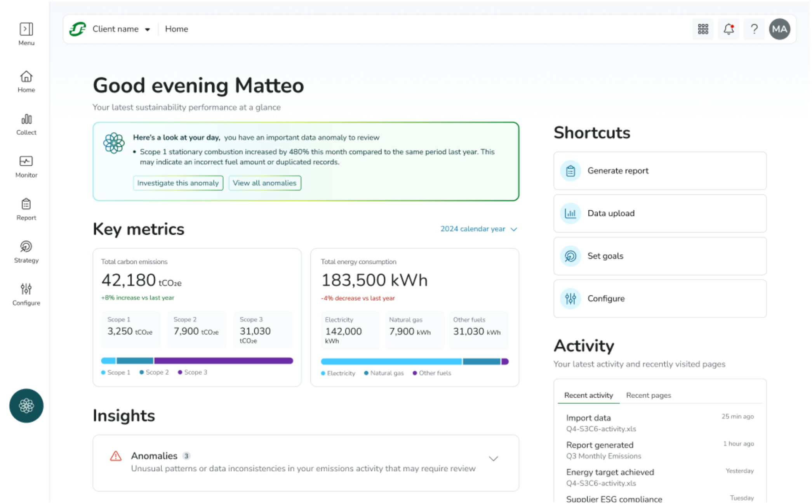Image resolution: width=812 pixels, height=504 pixels.
Task: Open the Client name dropdown
Action: [121, 29]
